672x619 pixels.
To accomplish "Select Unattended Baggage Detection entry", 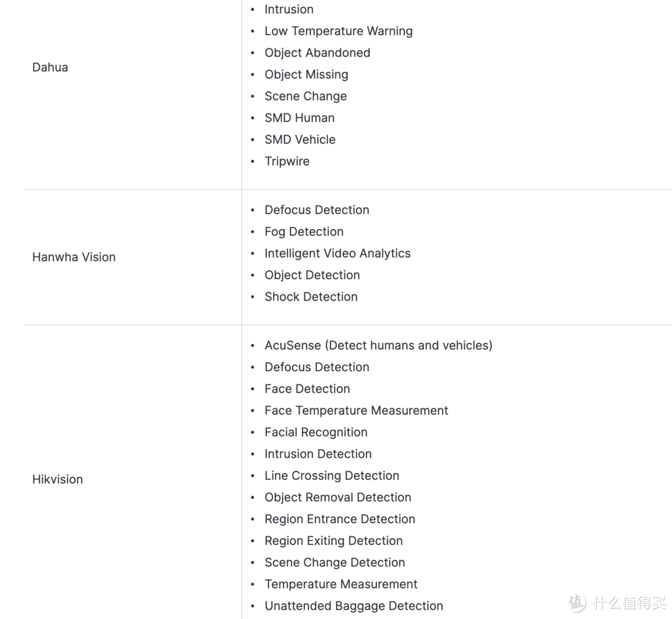I will pos(353,606).
